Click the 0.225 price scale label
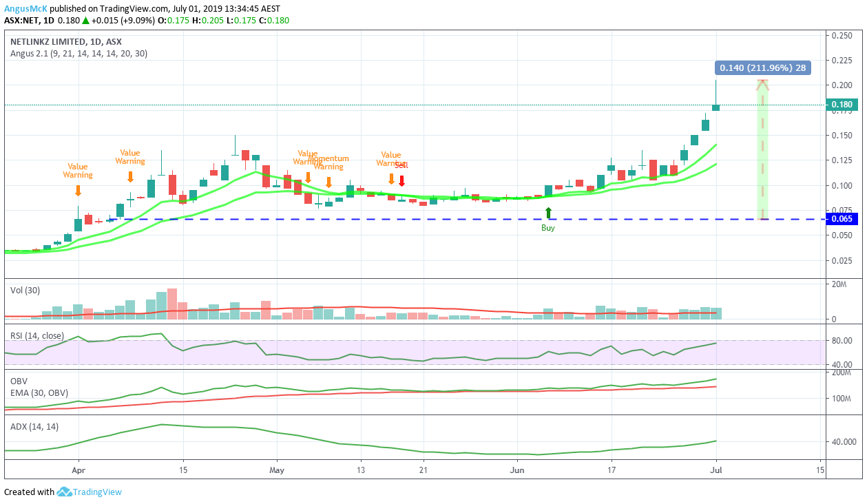Image resolution: width=867 pixels, height=504 pixels. tap(843, 60)
